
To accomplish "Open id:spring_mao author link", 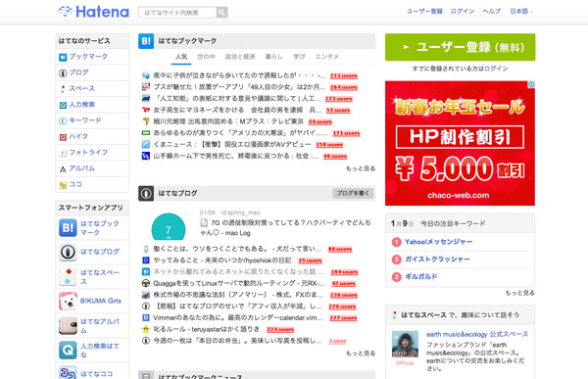I will click(x=240, y=213).
